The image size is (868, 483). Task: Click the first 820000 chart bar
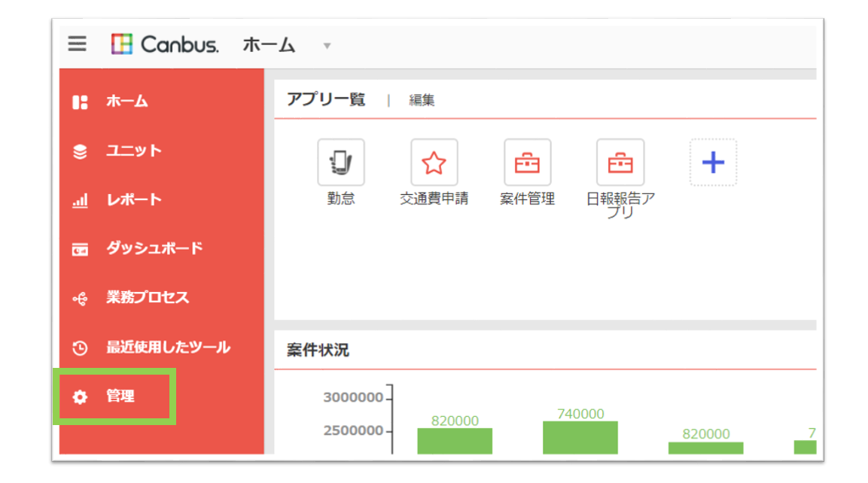pyautogui.click(x=455, y=441)
